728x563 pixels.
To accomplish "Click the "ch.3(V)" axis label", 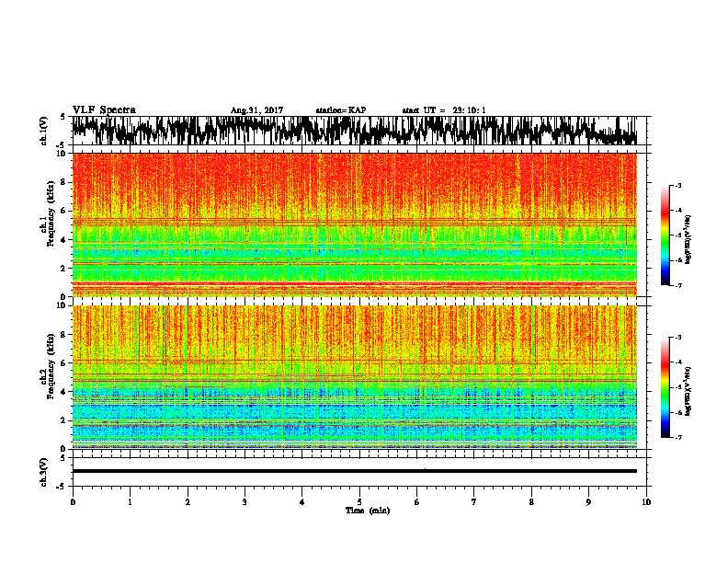I will click(x=44, y=472).
